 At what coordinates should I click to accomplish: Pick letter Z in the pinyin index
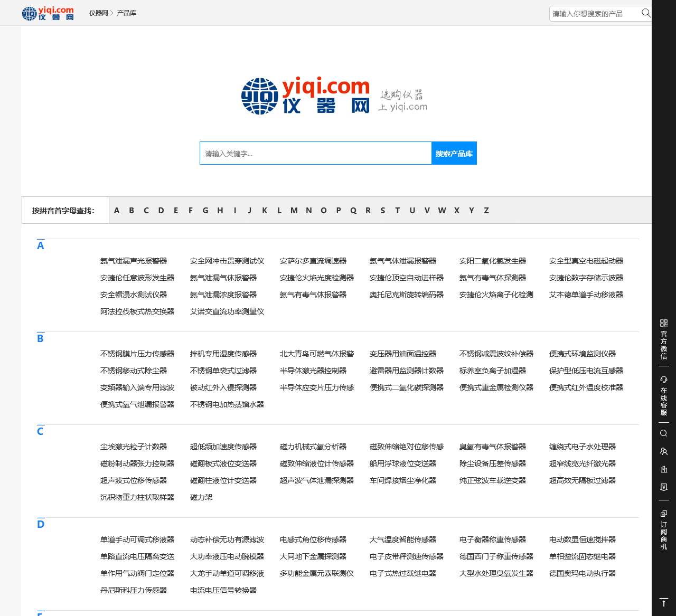click(x=486, y=210)
